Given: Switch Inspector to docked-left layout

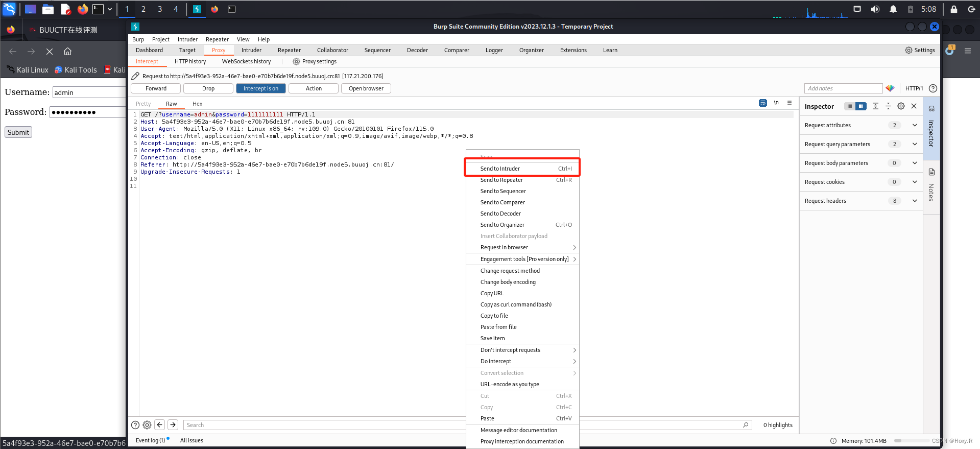Looking at the screenshot, I should pos(849,106).
